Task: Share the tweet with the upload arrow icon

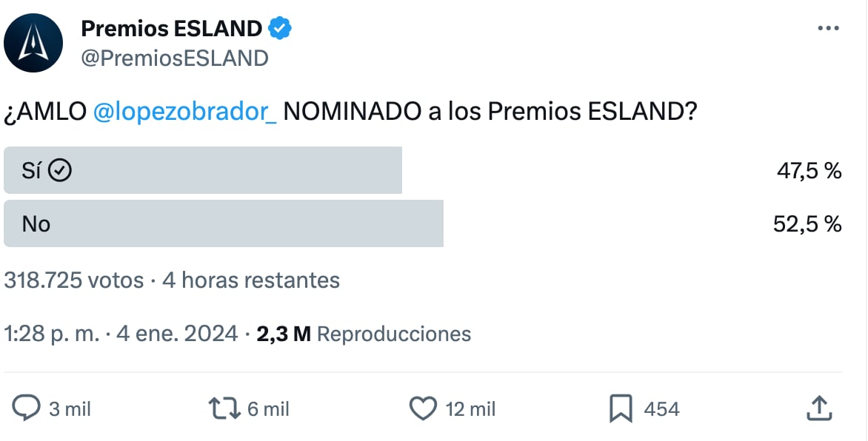Action: tap(817, 408)
